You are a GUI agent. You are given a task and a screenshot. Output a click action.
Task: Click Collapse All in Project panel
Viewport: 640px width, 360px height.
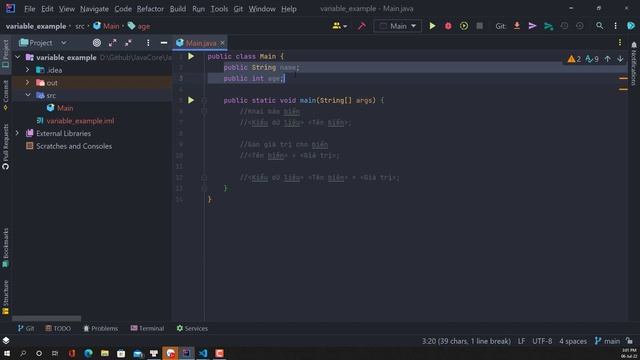coord(129,43)
